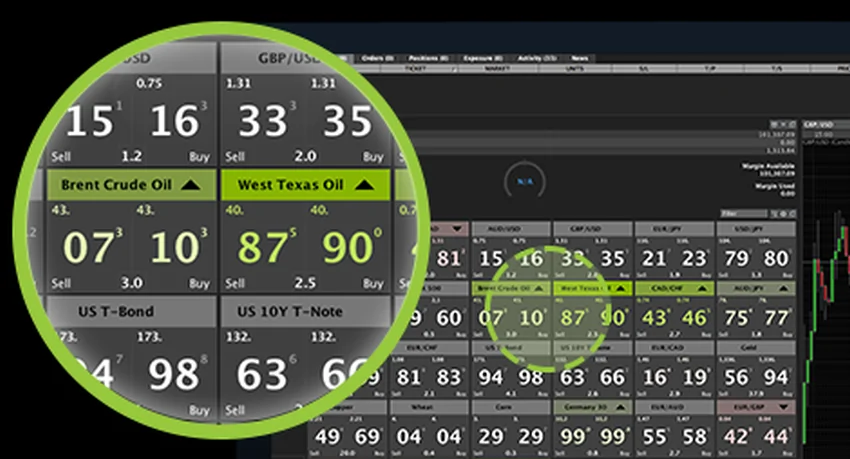Click the EUR/CAD tile header
This screenshot has width=850, height=459.
tap(674, 348)
